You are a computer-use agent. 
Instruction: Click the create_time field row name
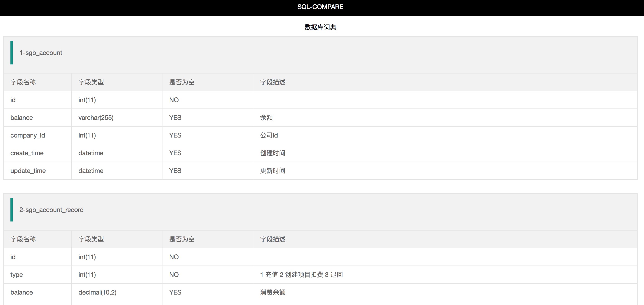point(27,153)
